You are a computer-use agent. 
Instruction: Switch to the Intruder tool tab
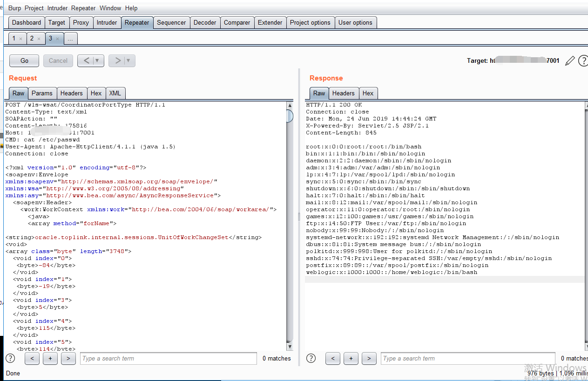[107, 22]
